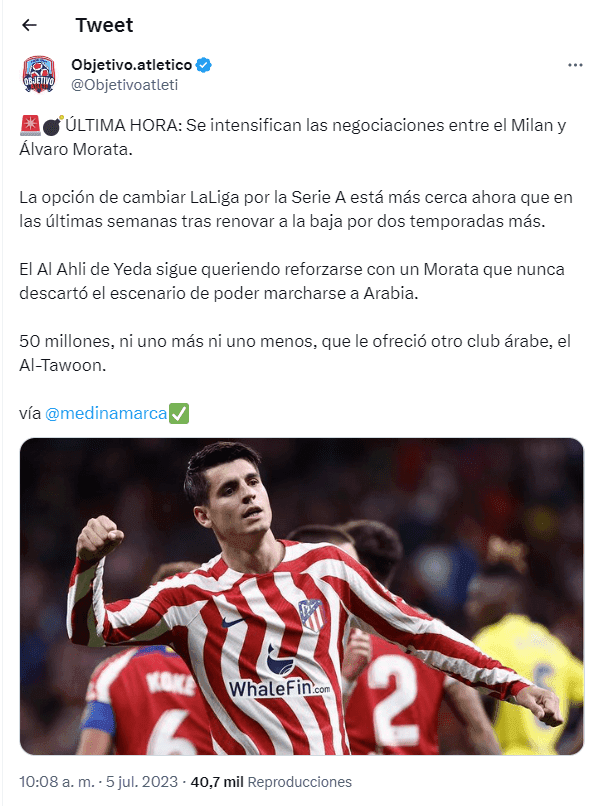Click the back arrow icon
The image size is (601, 806).
(x=29, y=25)
